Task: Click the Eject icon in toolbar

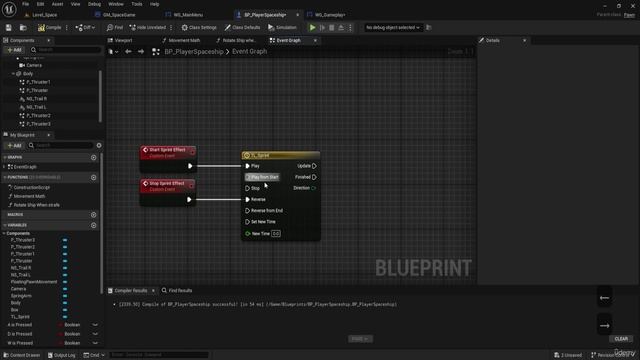Action: (x=341, y=27)
